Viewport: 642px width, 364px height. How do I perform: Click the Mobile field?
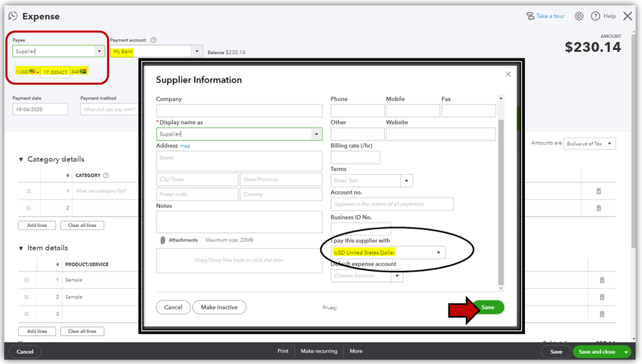(413, 110)
